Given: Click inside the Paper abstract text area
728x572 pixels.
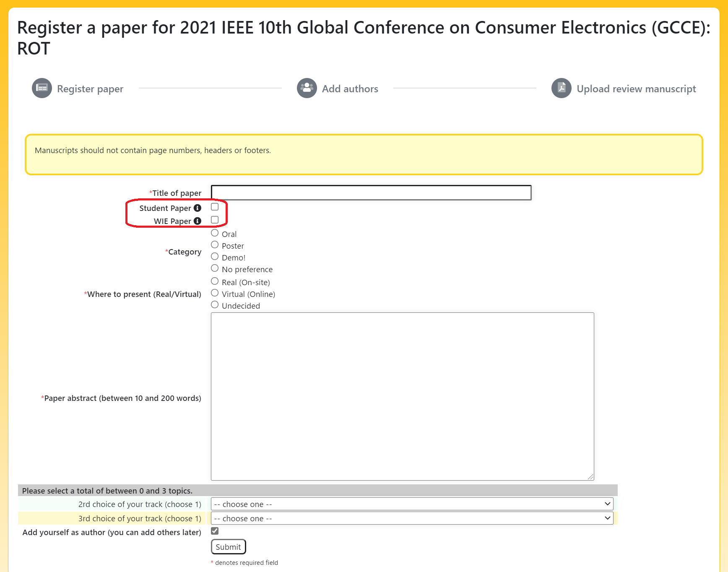Looking at the screenshot, I should [x=402, y=396].
